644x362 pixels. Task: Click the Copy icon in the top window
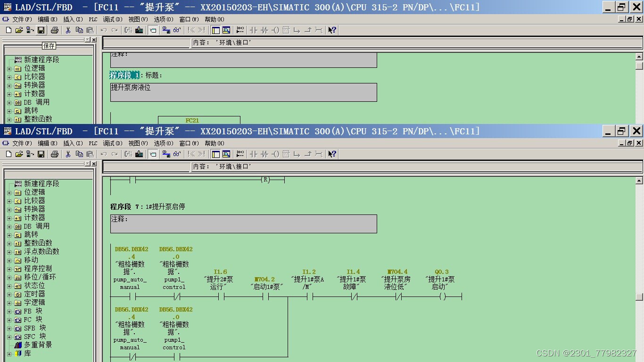[79, 30]
